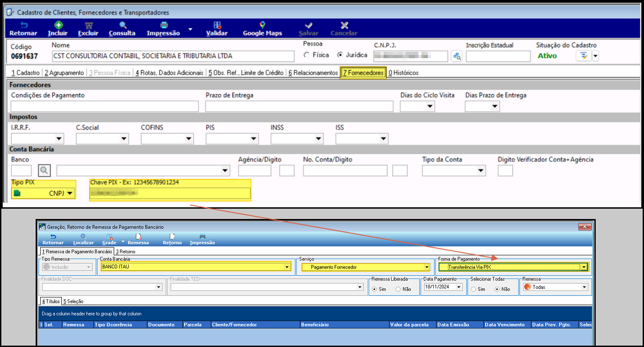
Task: Select the 7 Fornecedores tab
Action: click(x=363, y=73)
